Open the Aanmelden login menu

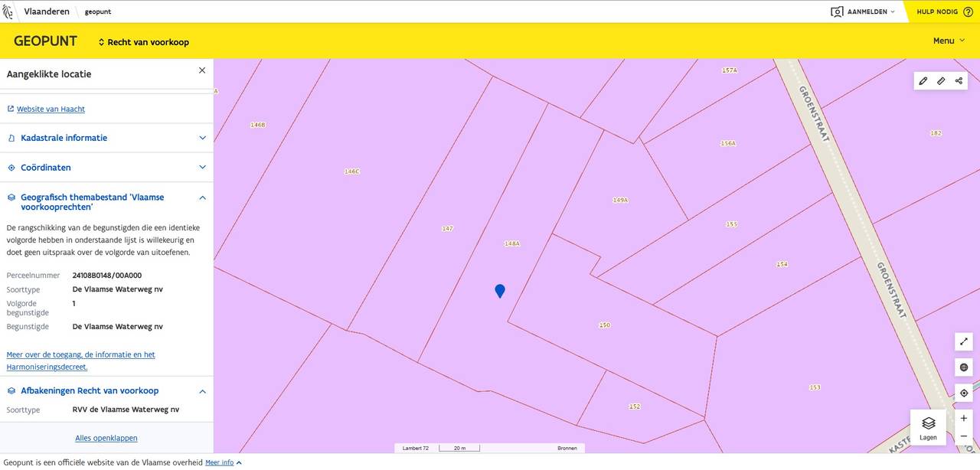(863, 11)
